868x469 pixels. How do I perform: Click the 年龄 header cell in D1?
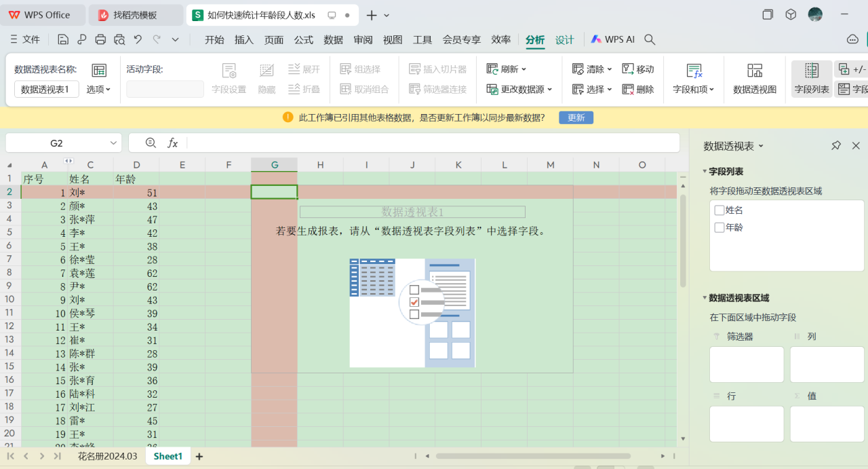tap(136, 179)
